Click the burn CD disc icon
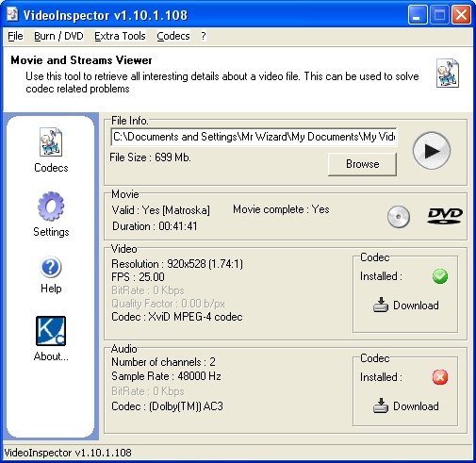 399,217
